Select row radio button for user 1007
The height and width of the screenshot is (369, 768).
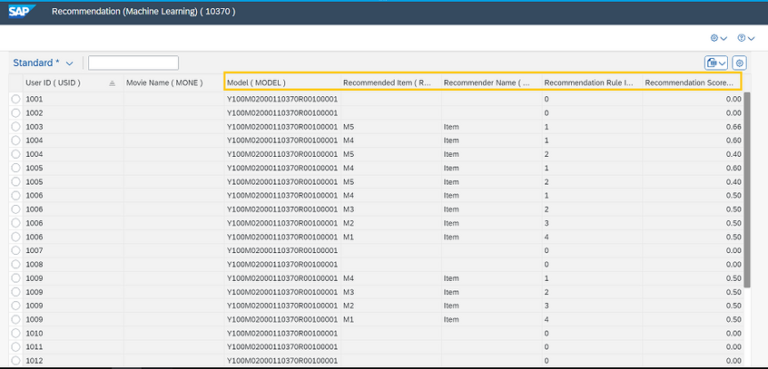16,250
